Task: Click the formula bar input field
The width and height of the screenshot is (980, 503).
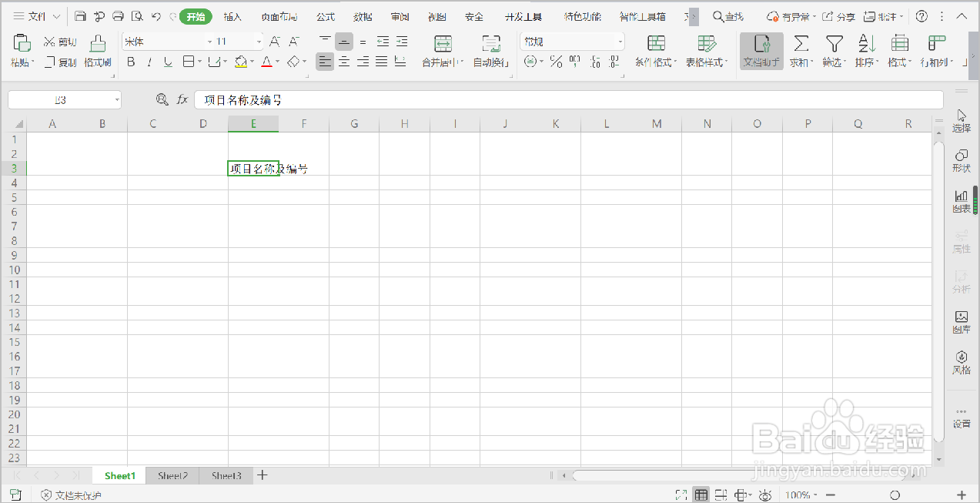Action: pyautogui.click(x=569, y=100)
